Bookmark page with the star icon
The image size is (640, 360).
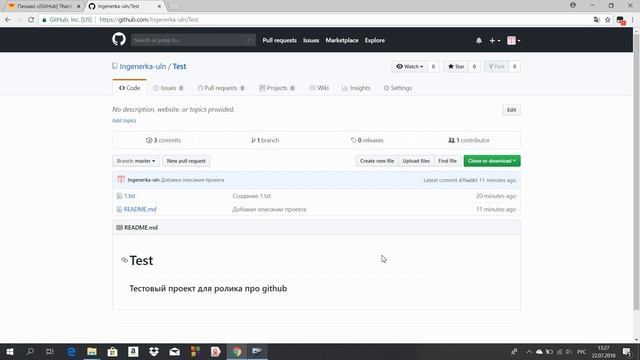coord(608,20)
